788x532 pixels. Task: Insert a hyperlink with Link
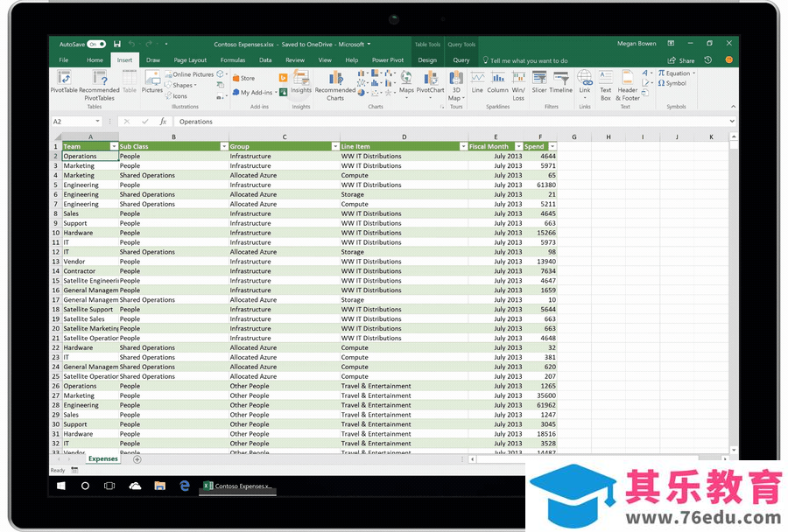tap(585, 82)
